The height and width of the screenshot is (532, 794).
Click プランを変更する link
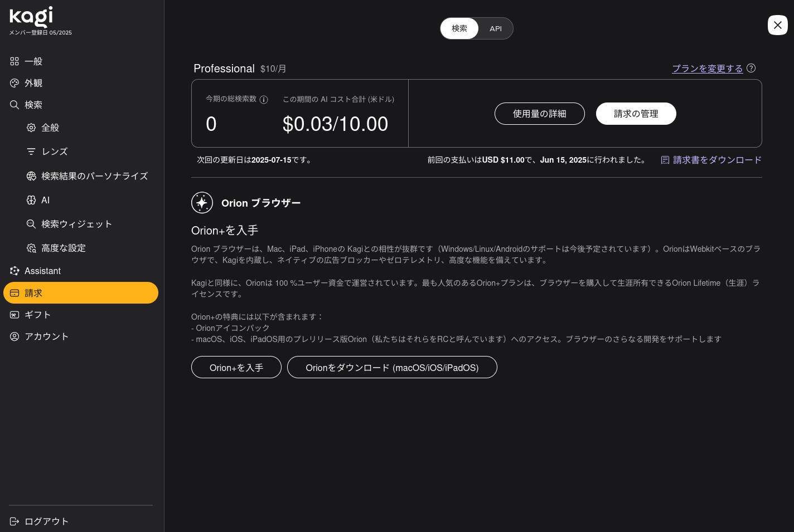click(707, 69)
